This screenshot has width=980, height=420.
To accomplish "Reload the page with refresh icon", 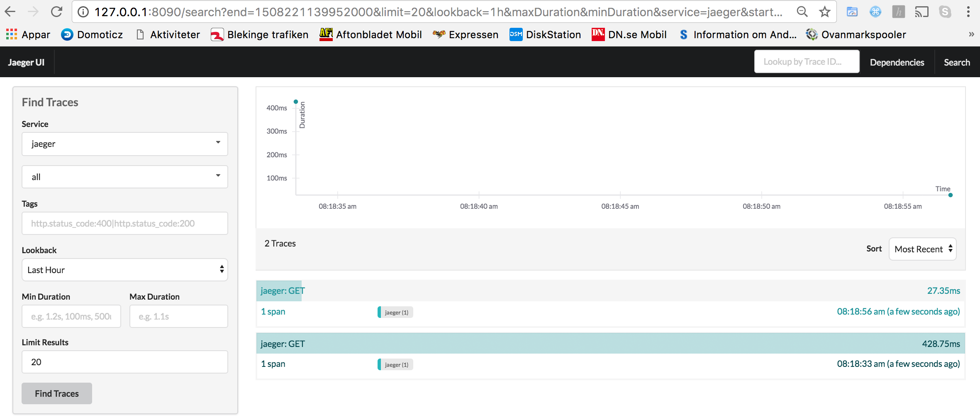I will tap(56, 12).
